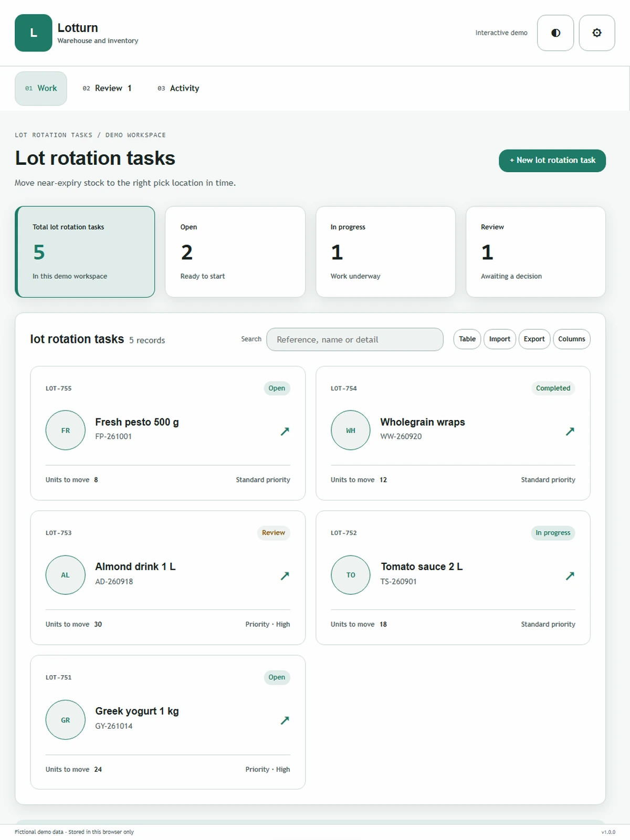Open Fresh pesto 500 g via arrow icon
Image resolution: width=630 pixels, height=840 pixels.
(x=285, y=431)
